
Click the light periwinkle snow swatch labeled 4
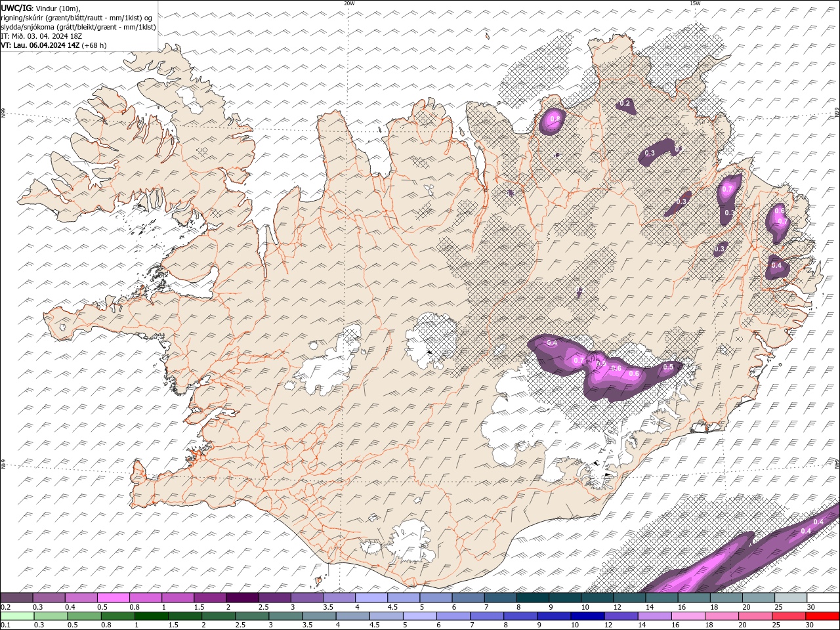click(x=371, y=598)
